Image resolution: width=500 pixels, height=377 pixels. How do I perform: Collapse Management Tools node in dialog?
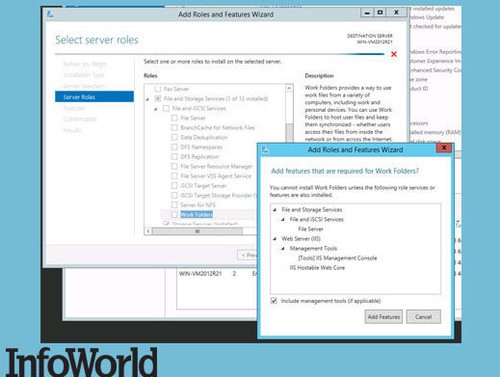pos(283,249)
